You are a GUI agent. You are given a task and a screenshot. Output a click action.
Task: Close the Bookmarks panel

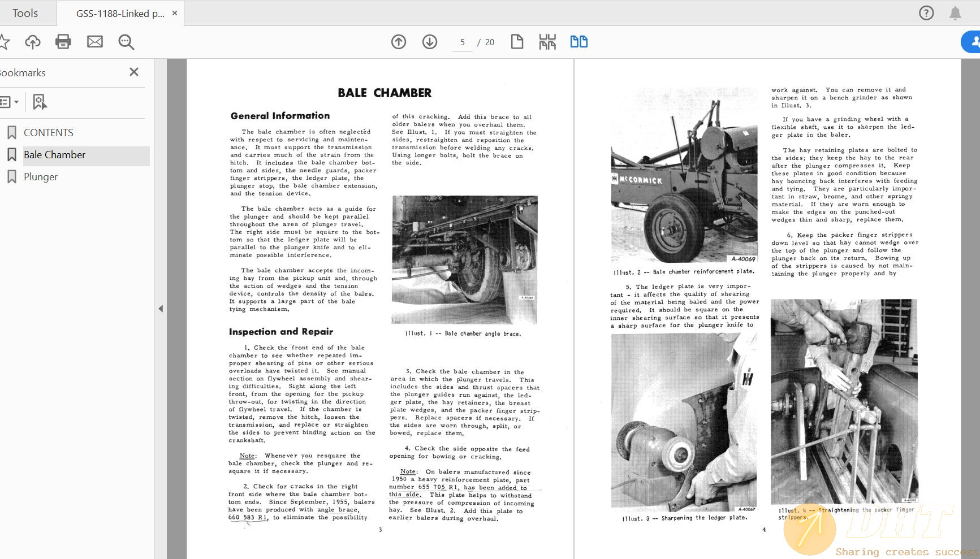click(x=134, y=72)
